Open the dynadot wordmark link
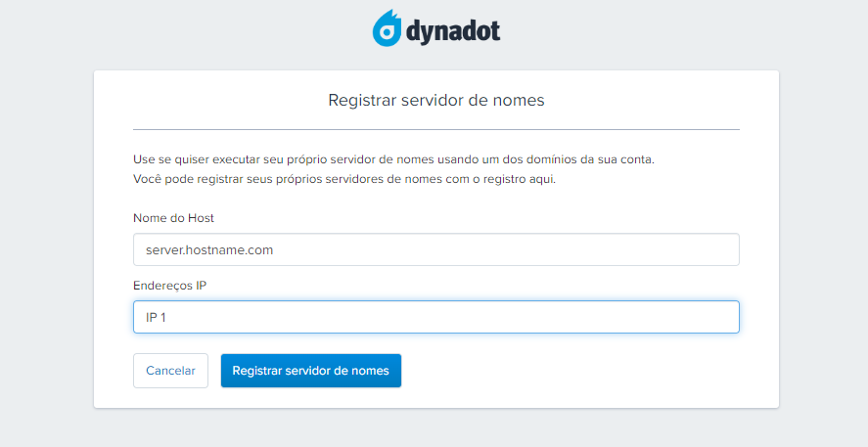The width and height of the screenshot is (868, 447). click(x=453, y=31)
